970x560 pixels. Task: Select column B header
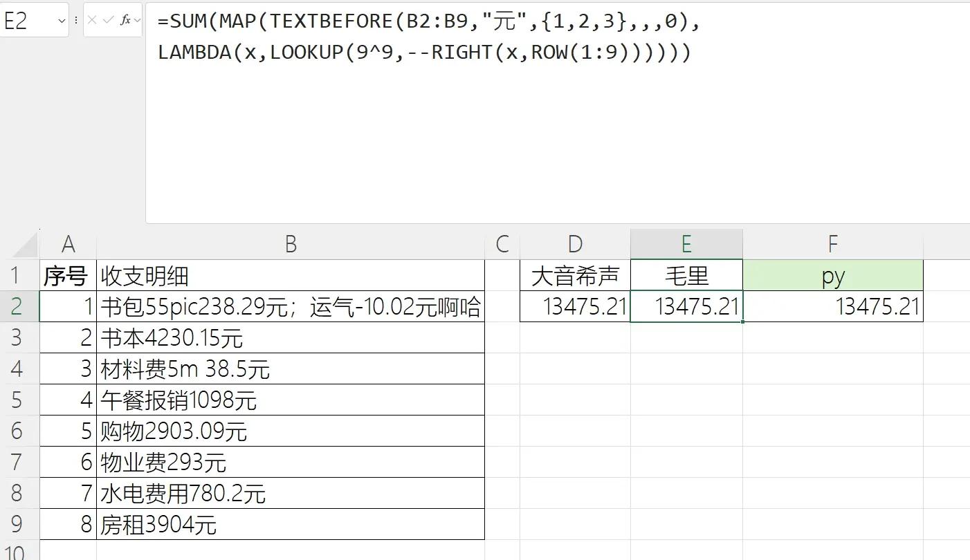pos(291,244)
